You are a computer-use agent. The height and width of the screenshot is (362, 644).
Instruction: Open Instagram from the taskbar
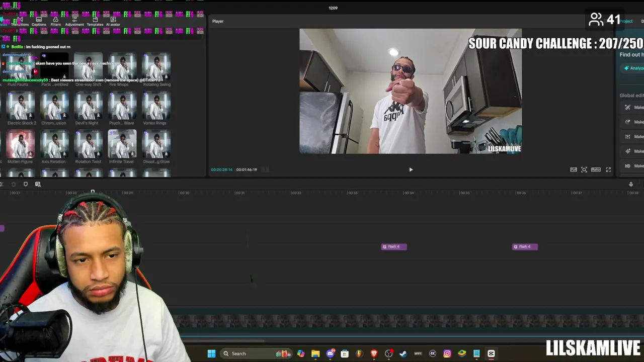[x=447, y=353]
